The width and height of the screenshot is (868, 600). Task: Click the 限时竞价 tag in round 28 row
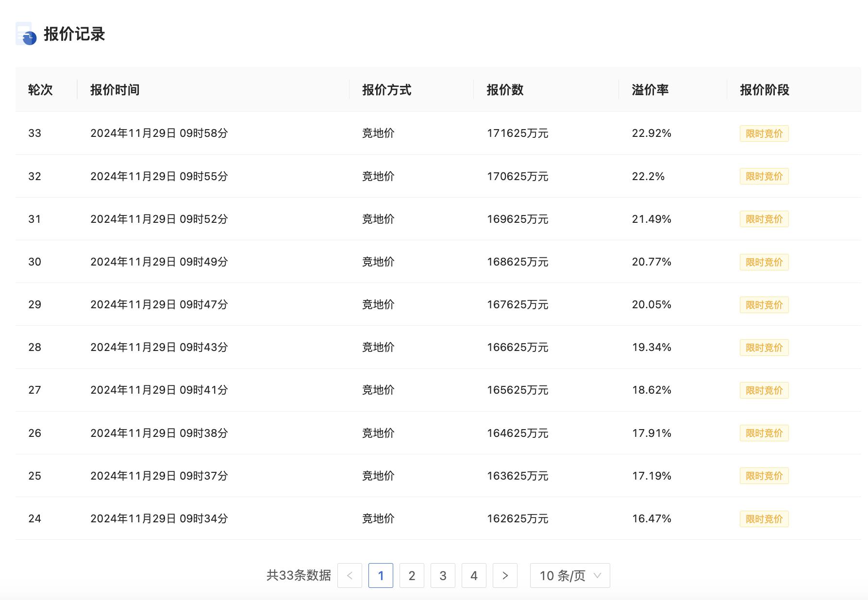coord(764,348)
